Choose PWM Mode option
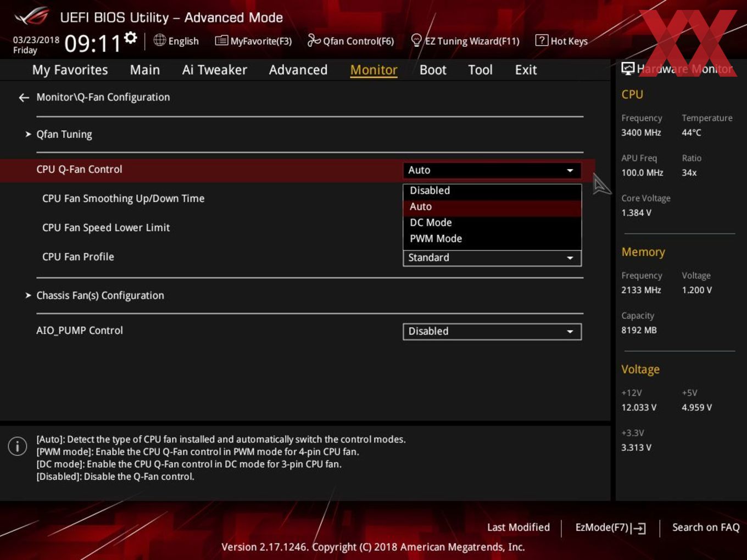 pyautogui.click(x=492, y=239)
